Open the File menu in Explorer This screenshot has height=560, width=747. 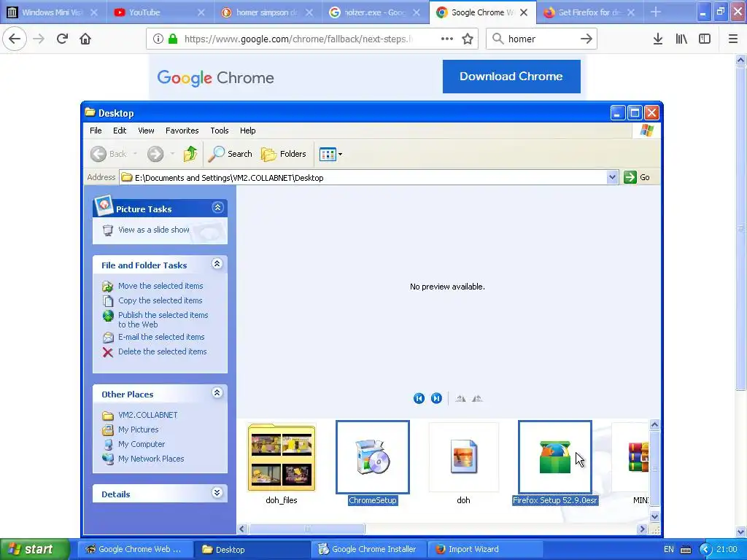point(96,131)
